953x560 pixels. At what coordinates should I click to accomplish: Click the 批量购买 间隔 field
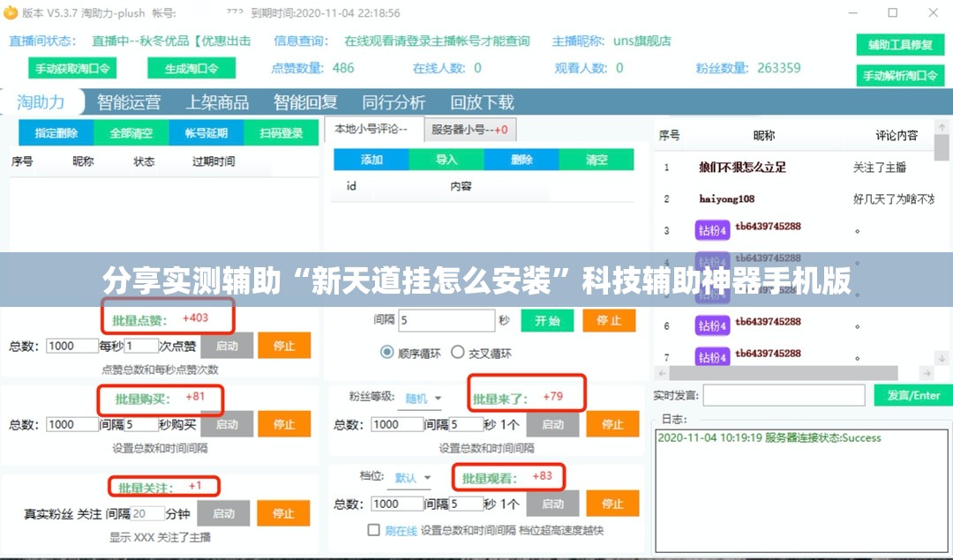click(141, 424)
